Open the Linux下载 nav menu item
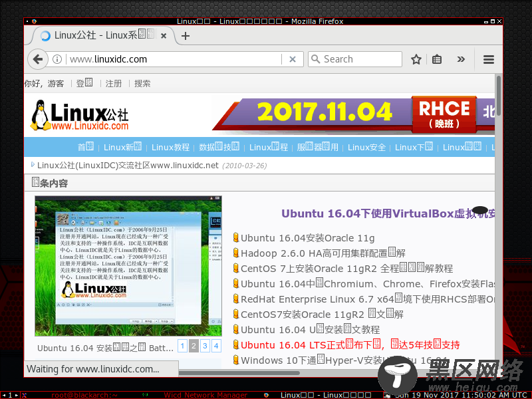Viewport: 532px width, 399px height. (x=414, y=147)
